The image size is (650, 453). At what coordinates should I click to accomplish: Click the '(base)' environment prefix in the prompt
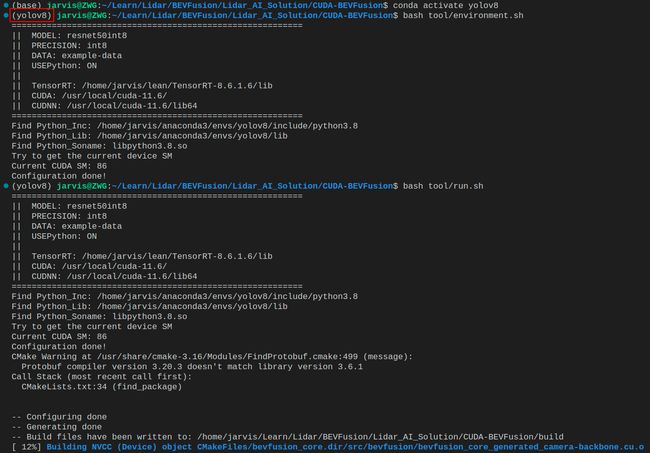click(27, 5)
